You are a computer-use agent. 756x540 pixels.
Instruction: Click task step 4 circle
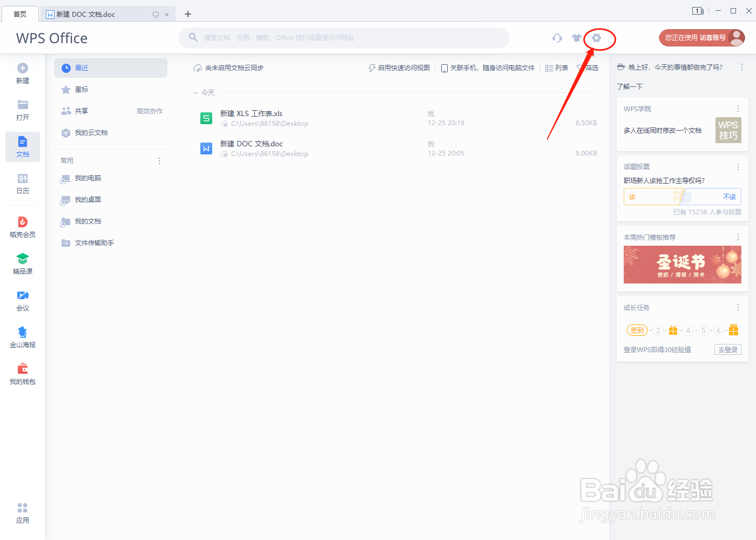[688, 330]
